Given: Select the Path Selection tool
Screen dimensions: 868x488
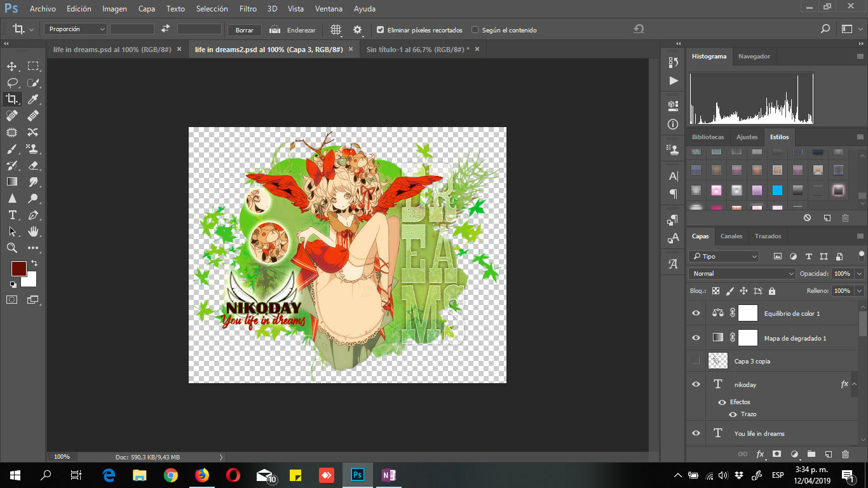Looking at the screenshot, I should point(12,231).
